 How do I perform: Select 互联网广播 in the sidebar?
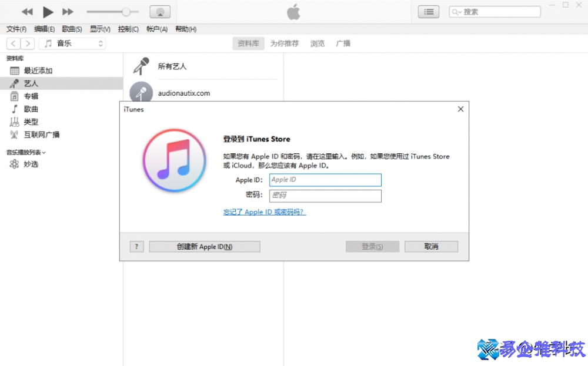tap(40, 135)
